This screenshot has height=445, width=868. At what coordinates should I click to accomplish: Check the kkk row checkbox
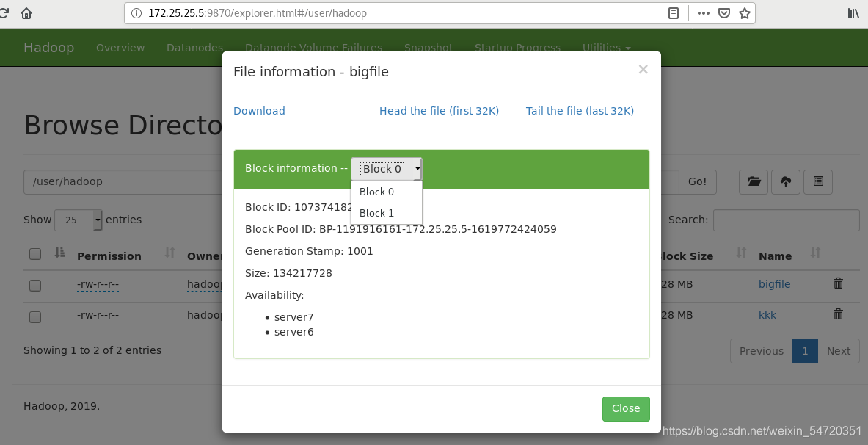click(x=35, y=317)
